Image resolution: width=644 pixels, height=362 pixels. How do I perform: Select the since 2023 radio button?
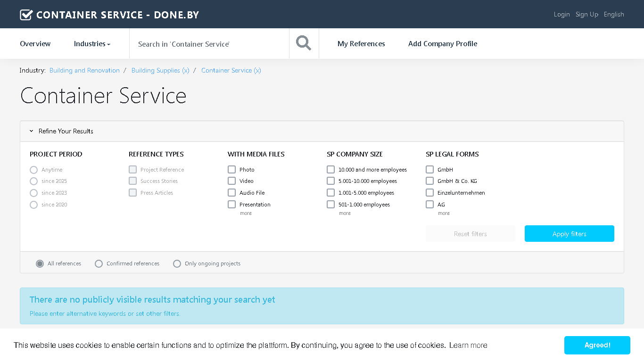tap(33, 193)
